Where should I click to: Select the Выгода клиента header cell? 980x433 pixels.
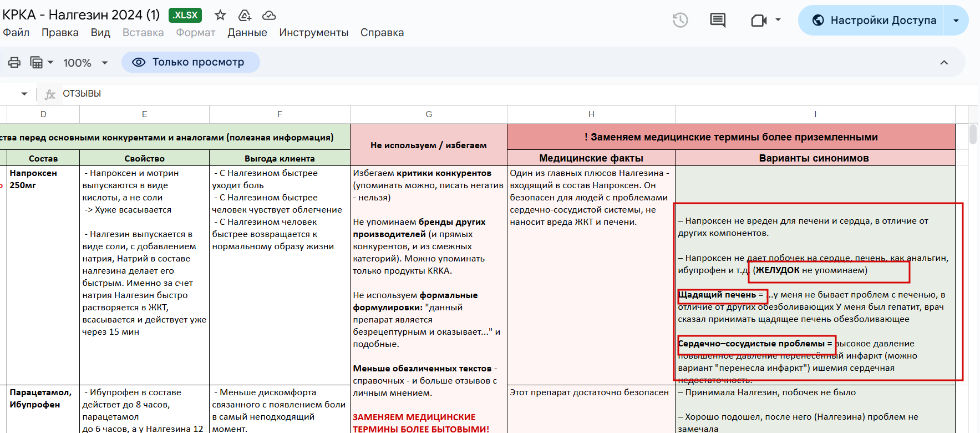pos(280,158)
